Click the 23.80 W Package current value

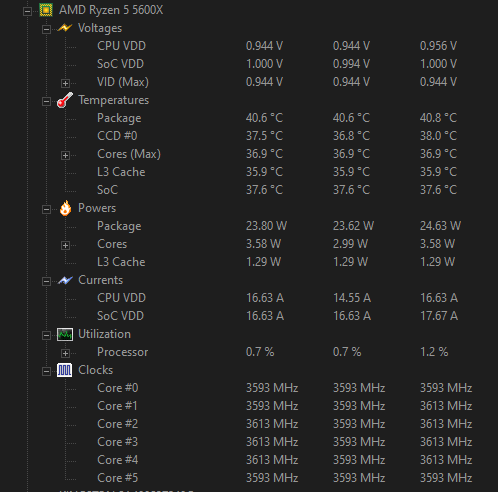pos(266,226)
